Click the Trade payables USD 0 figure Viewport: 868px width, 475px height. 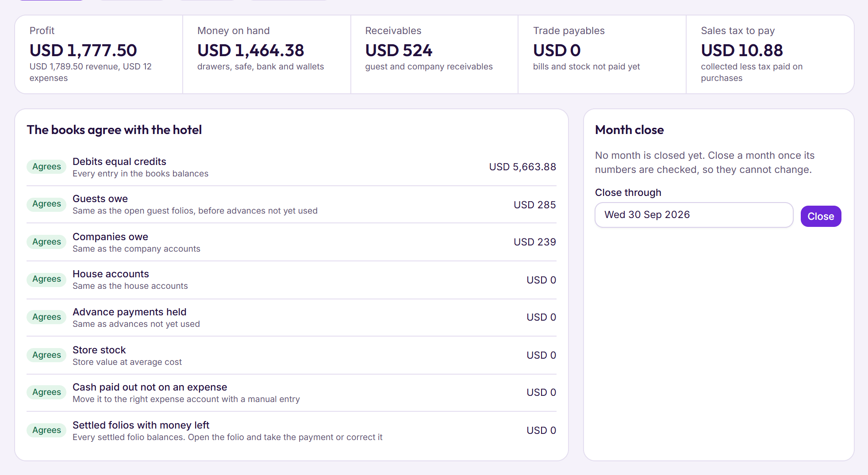click(557, 50)
